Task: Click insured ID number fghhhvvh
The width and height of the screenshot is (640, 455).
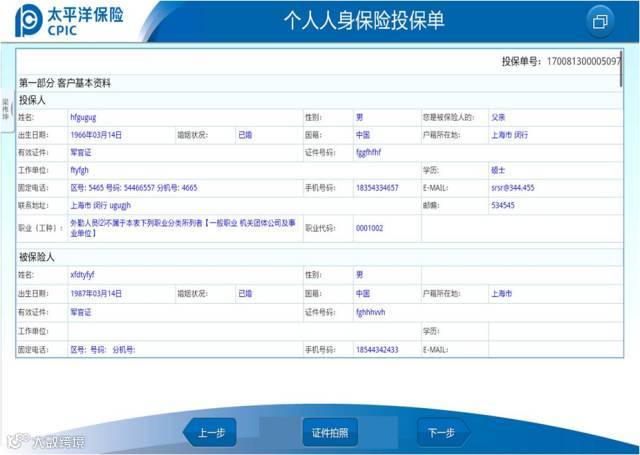Action: [x=370, y=313]
